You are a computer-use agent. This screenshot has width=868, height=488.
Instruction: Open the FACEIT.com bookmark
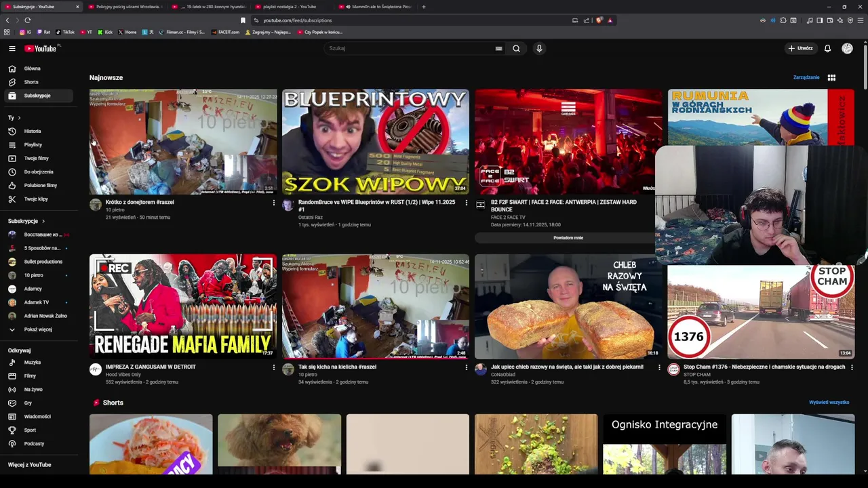225,32
